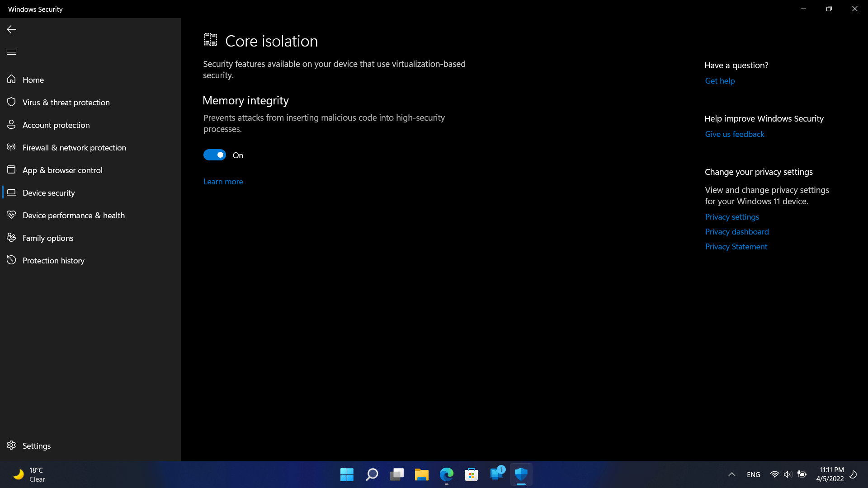The image size is (868, 488).
Task: Open Microsoft Edge from taskbar
Action: pos(446,474)
